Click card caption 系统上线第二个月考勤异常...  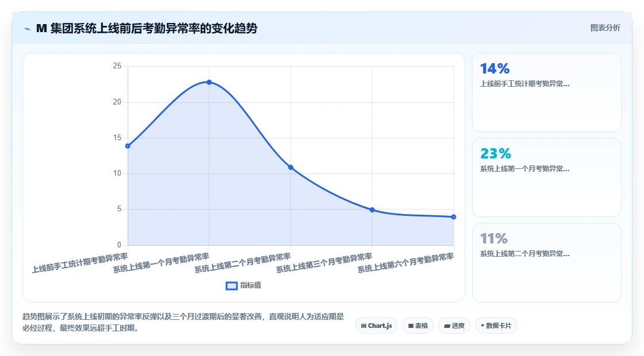pos(525,253)
